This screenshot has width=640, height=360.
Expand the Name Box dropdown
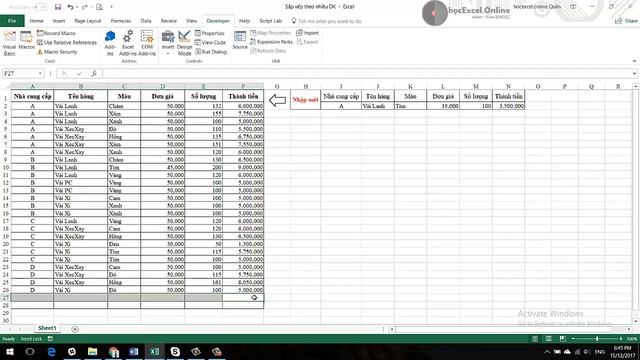pyautogui.click(x=40, y=73)
